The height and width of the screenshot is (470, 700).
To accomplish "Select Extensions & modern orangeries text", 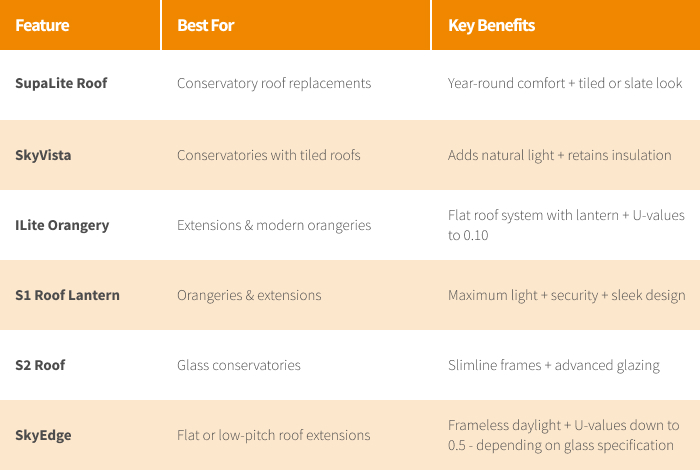I will 274,225.
